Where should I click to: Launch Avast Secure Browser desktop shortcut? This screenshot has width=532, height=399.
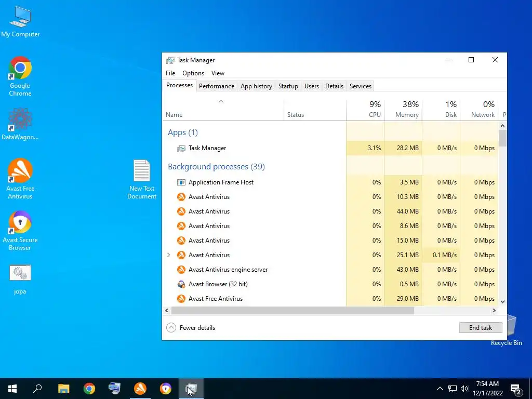point(20,230)
